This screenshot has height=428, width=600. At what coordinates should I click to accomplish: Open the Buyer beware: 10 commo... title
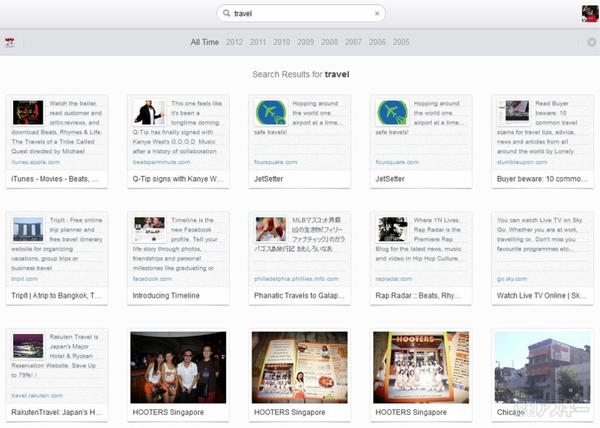[x=542, y=179]
